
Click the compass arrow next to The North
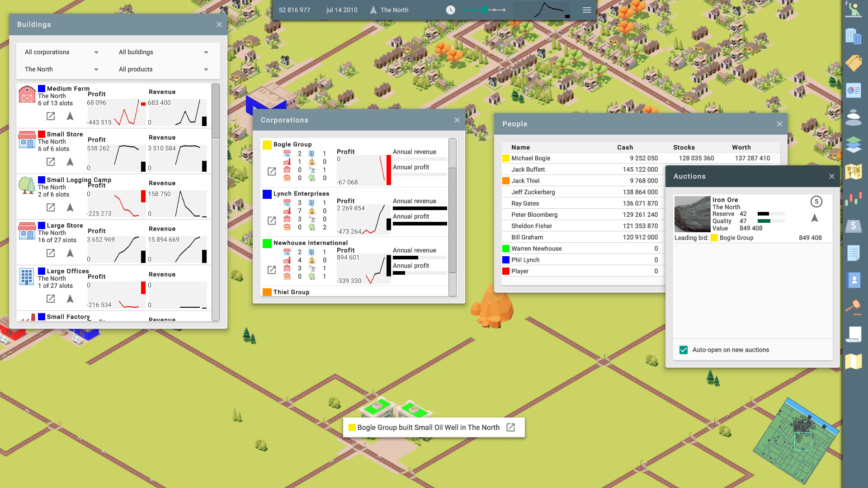pyautogui.click(x=373, y=9)
